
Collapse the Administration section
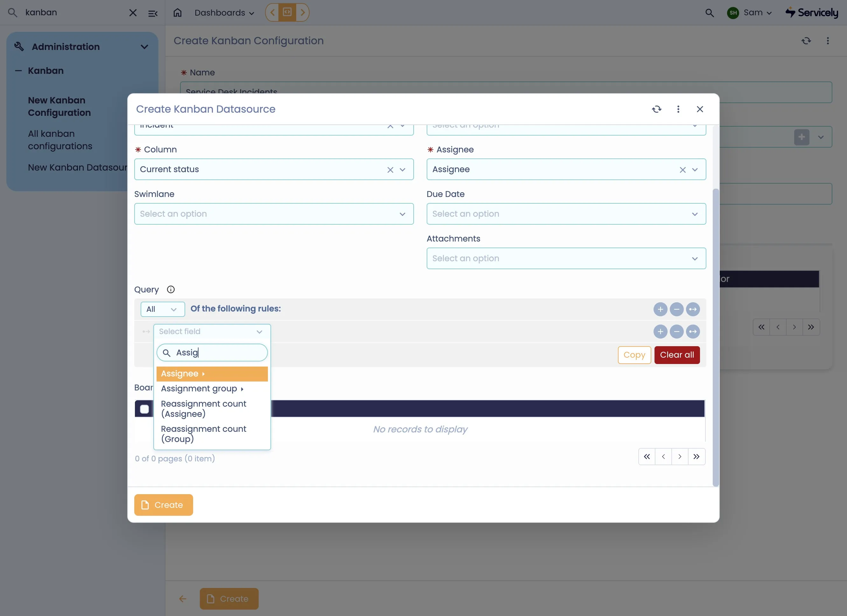144,47
